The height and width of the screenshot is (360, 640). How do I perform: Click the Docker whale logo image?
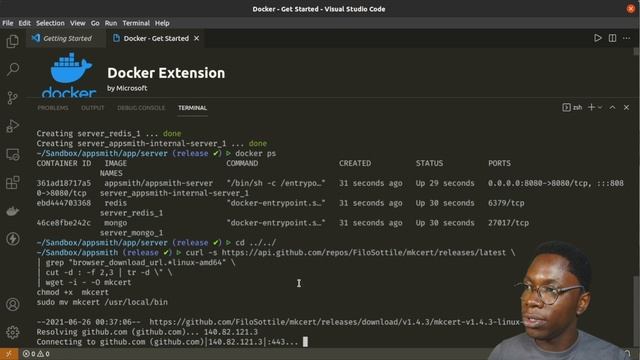pos(69,74)
